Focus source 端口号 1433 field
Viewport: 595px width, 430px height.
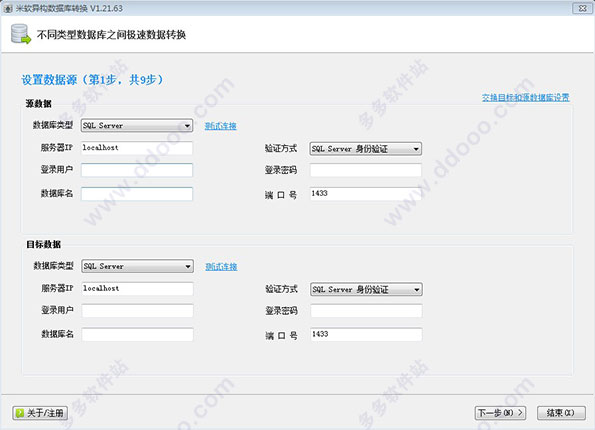(365, 194)
